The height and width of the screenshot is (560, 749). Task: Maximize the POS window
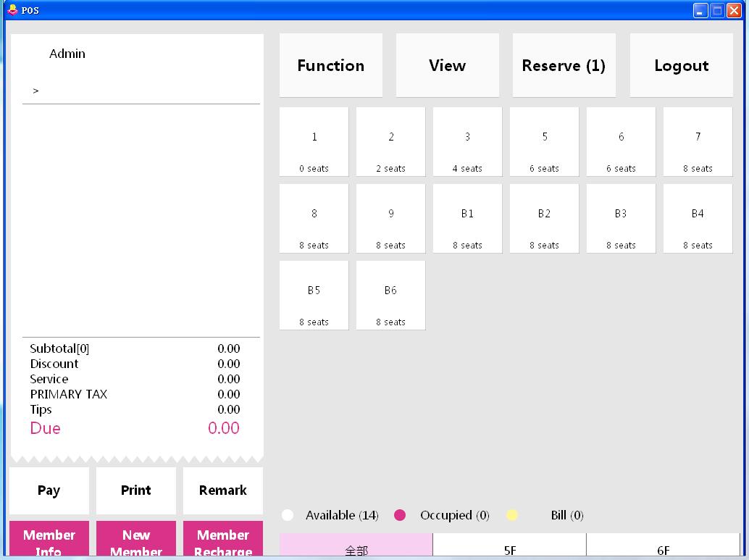click(x=717, y=10)
